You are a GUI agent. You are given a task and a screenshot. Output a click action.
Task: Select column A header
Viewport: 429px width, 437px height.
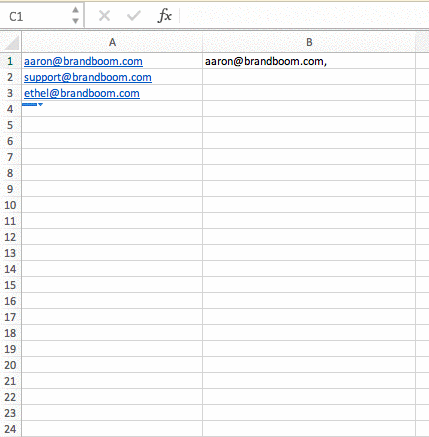point(112,42)
